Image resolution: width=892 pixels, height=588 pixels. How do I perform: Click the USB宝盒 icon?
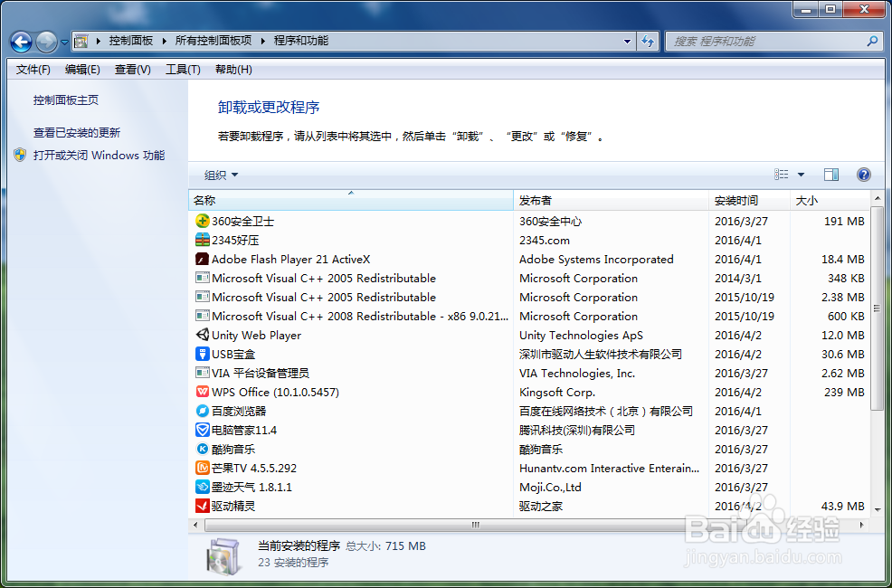coord(202,354)
